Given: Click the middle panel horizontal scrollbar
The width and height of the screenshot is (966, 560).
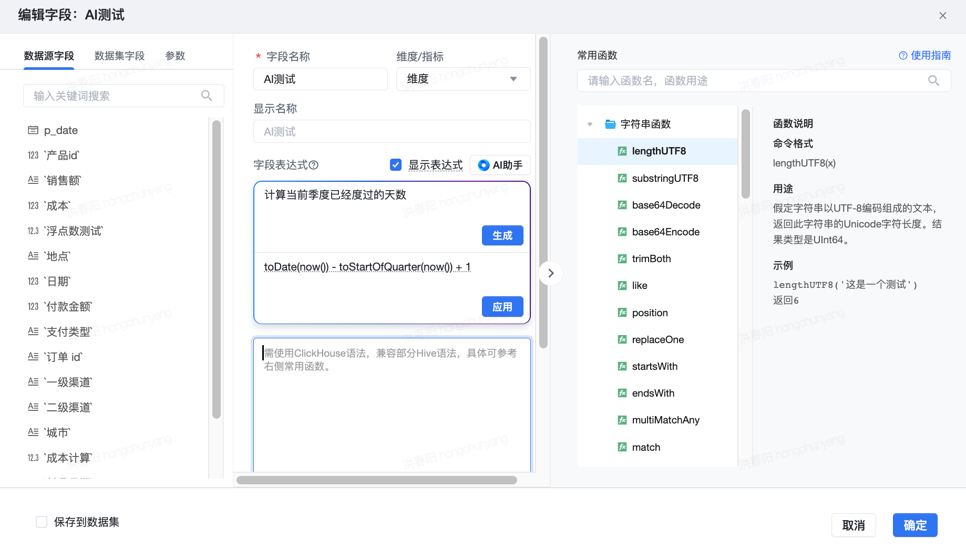Looking at the screenshot, I should point(377,480).
